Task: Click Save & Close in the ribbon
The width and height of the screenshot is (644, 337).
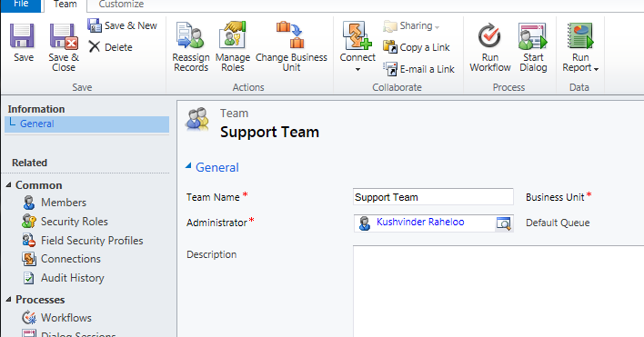Action: pos(64,47)
